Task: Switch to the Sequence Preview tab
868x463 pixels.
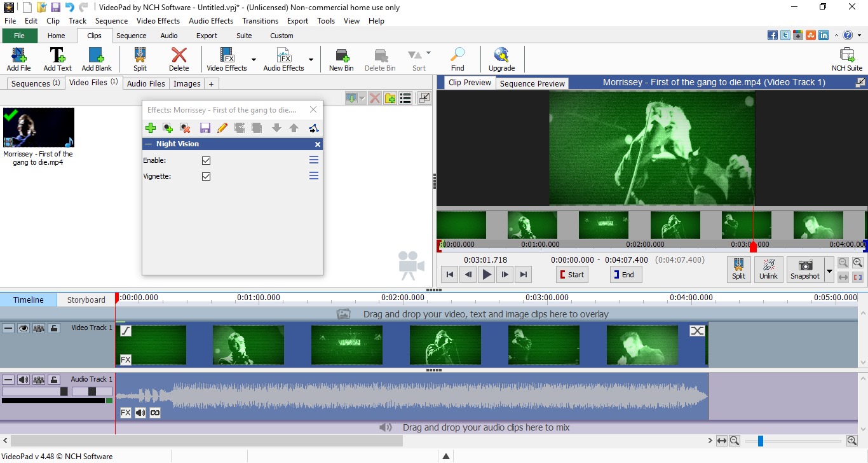Action: point(532,83)
